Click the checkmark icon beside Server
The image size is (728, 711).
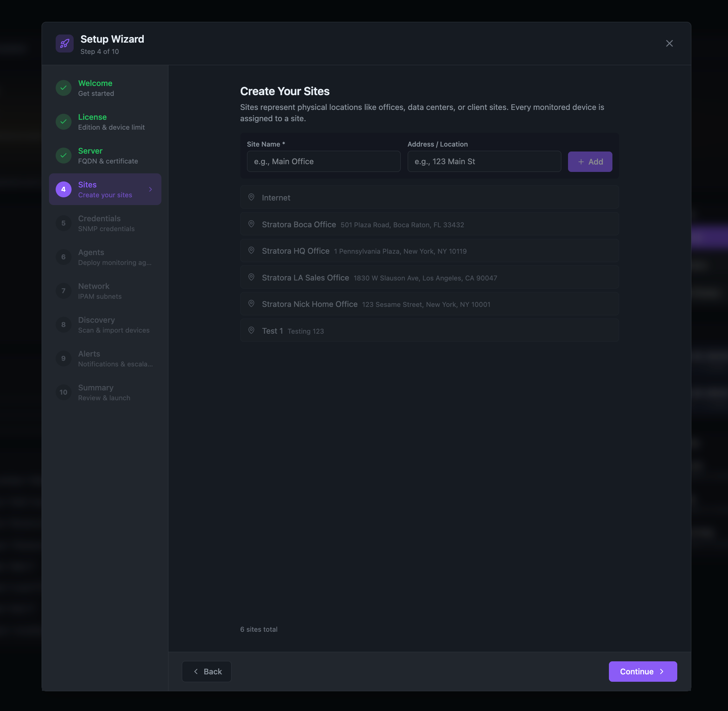click(x=63, y=156)
